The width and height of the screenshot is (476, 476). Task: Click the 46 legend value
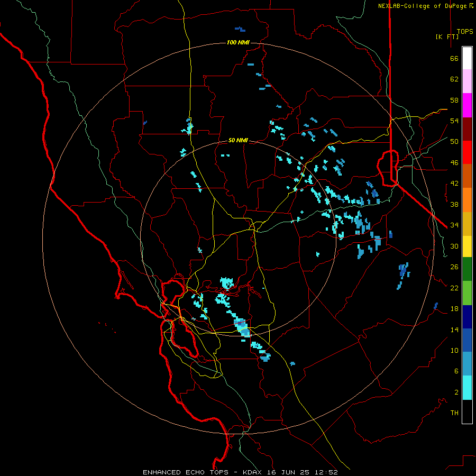[x=454, y=163]
